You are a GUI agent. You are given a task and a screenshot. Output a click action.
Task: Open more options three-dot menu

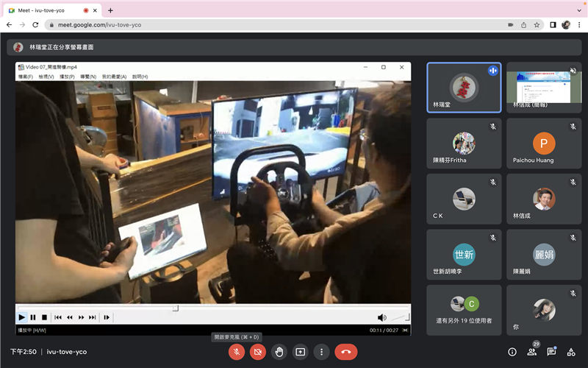321,352
